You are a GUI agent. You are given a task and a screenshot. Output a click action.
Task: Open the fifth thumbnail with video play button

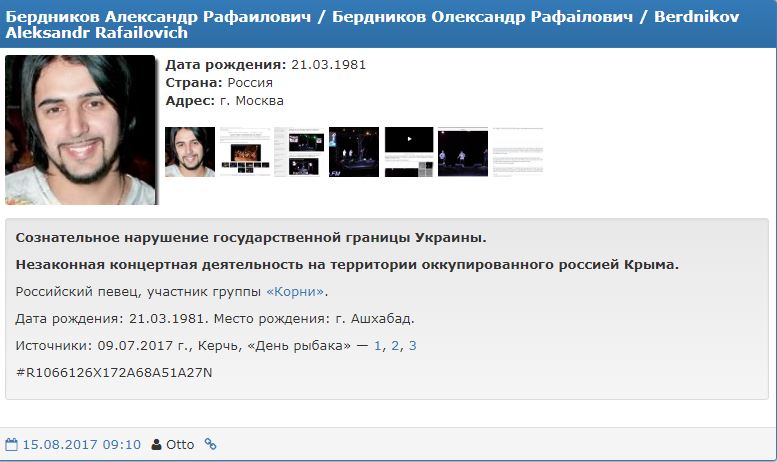coord(409,152)
